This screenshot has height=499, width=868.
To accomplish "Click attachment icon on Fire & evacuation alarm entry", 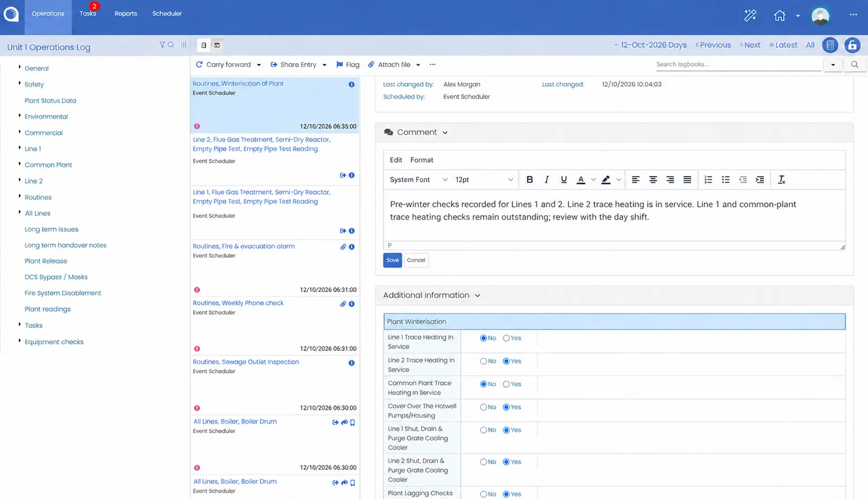I will coord(343,247).
